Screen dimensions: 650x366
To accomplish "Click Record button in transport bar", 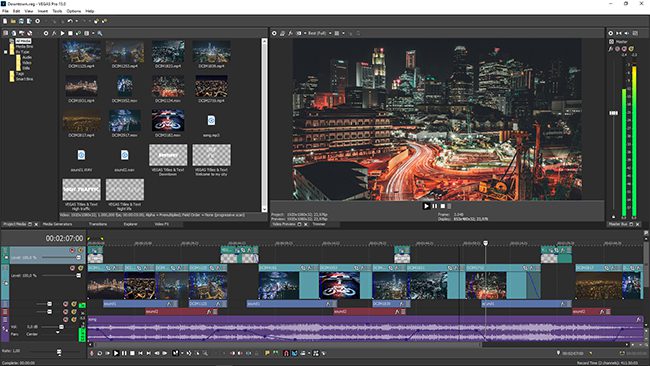I will pyautogui.click(x=92, y=353).
